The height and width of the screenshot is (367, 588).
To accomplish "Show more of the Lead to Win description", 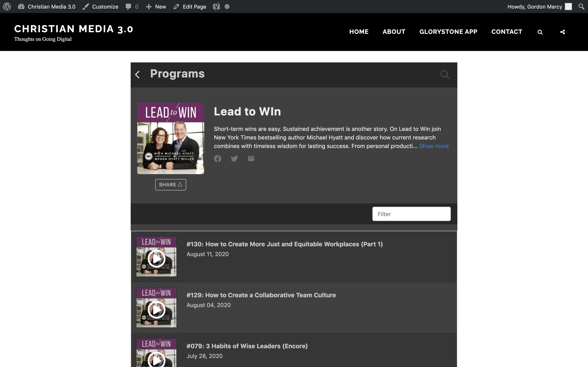I will tap(433, 146).
